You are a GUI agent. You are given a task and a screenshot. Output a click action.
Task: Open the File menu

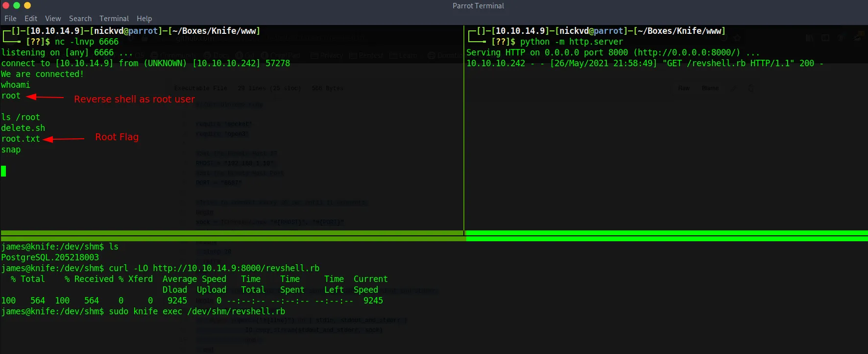point(10,19)
